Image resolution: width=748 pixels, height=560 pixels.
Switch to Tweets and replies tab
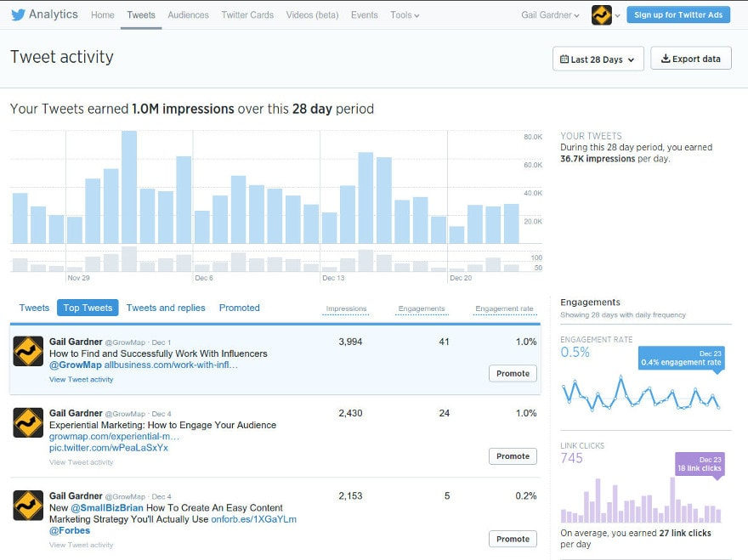pos(166,308)
